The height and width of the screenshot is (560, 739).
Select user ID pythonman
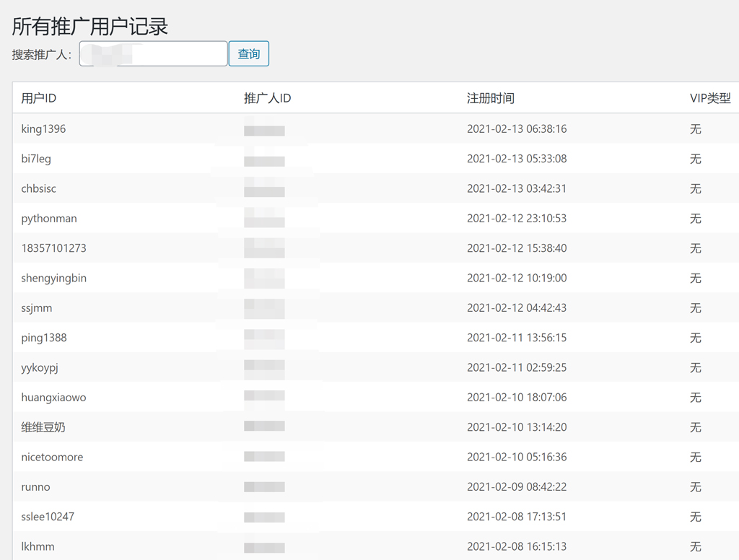(x=49, y=219)
